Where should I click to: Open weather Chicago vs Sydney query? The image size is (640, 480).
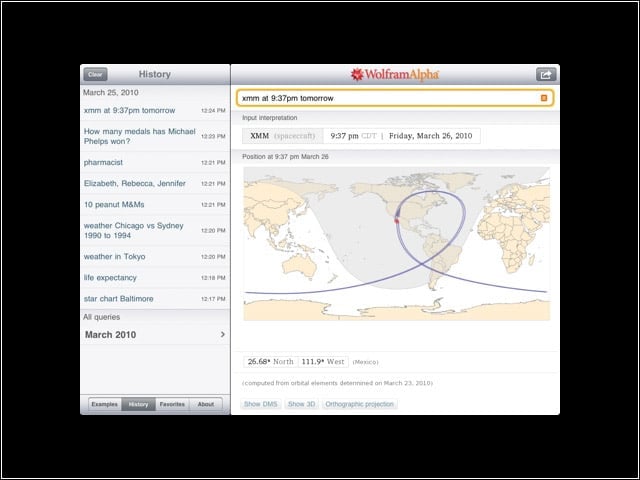[x=155, y=231]
